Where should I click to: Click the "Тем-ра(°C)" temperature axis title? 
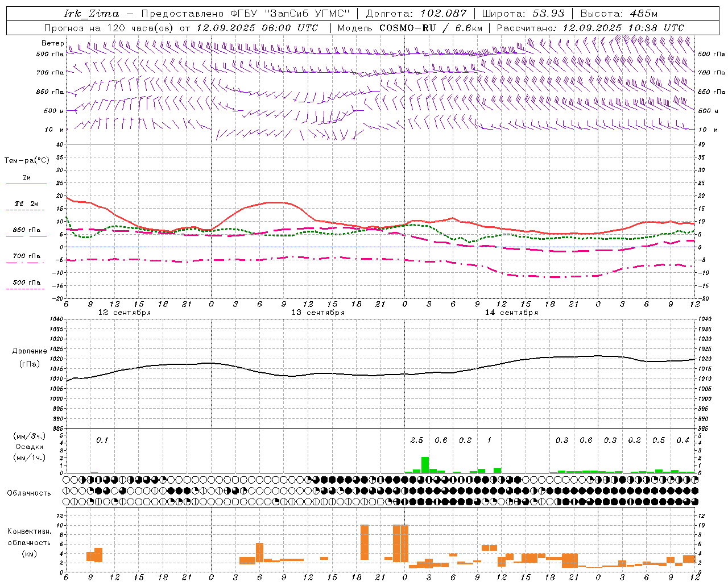point(27,161)
